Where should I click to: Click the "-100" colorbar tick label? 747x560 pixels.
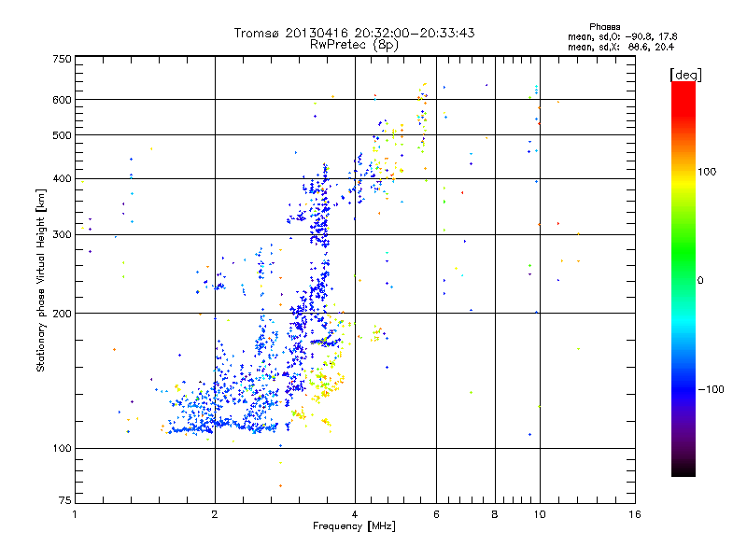click(711, 389)
